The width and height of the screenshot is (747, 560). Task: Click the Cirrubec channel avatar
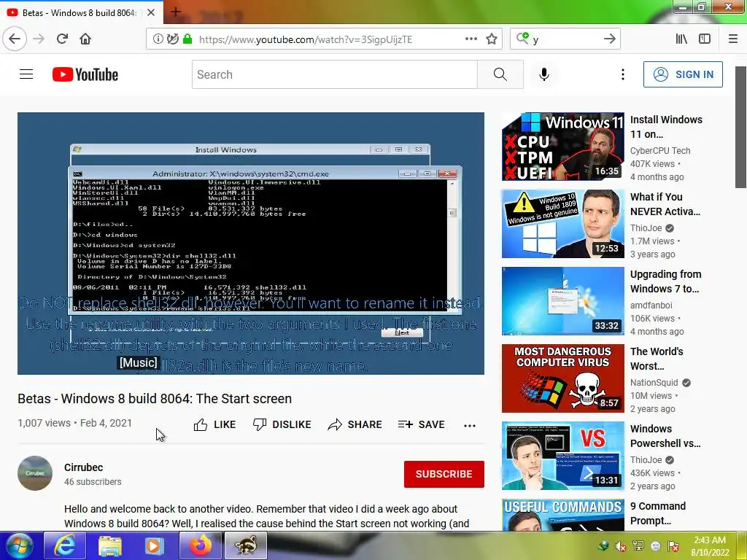35,473
